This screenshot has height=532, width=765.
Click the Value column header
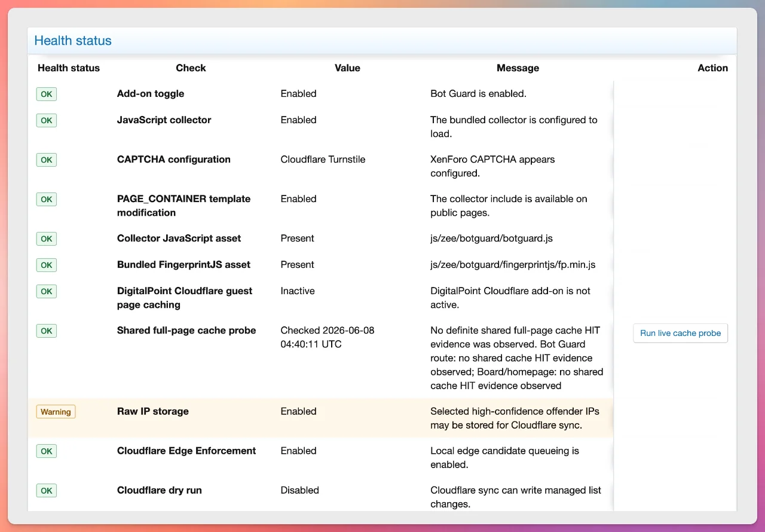click(x=347, y=68)
